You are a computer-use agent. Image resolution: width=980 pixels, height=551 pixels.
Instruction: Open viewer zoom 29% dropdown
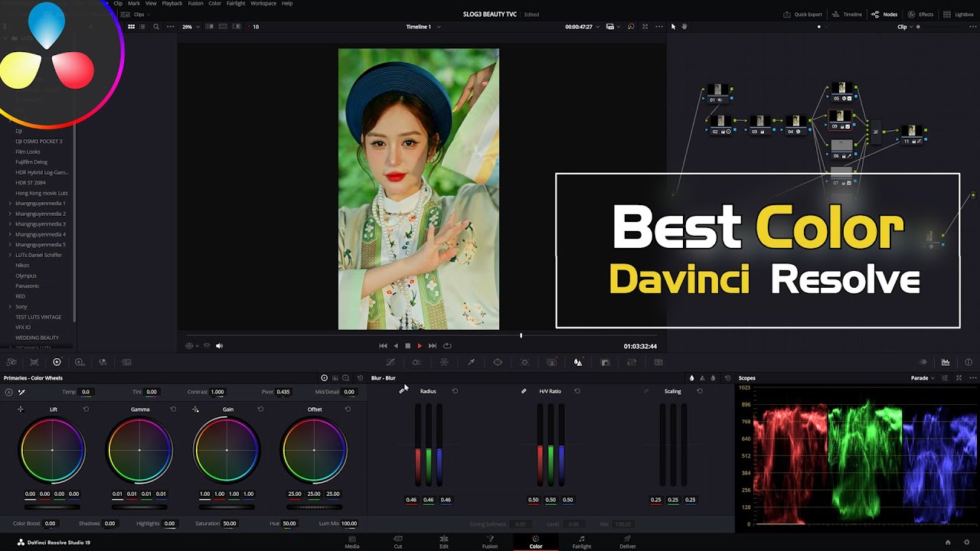[191, 27]
